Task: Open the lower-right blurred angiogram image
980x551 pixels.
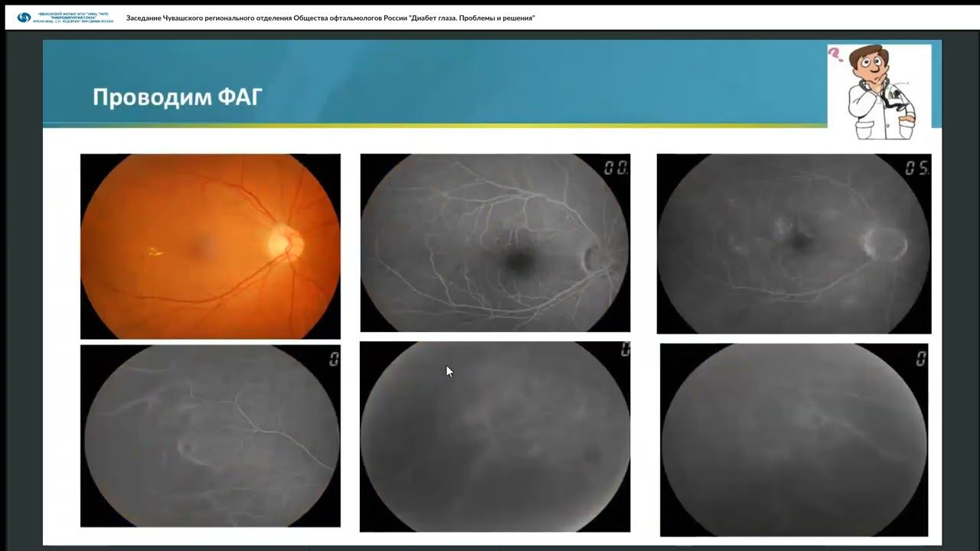Action: coord(794,439)
